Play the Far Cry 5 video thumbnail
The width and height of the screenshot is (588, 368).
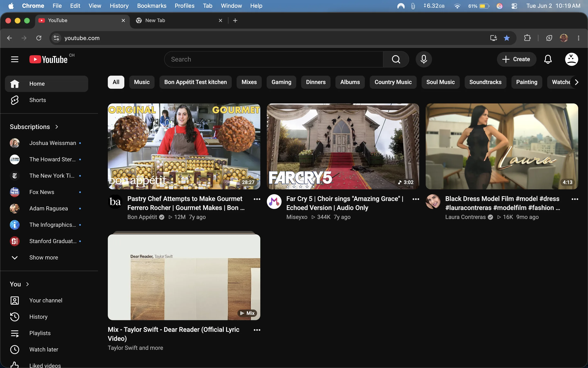[x=343, y=146]
